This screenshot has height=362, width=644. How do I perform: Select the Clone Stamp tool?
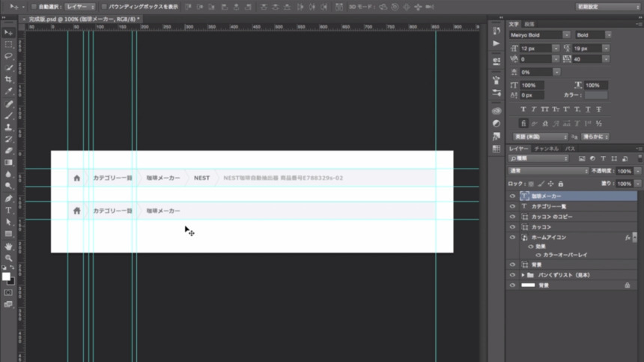pyautogui.click(x=8, y=127)
